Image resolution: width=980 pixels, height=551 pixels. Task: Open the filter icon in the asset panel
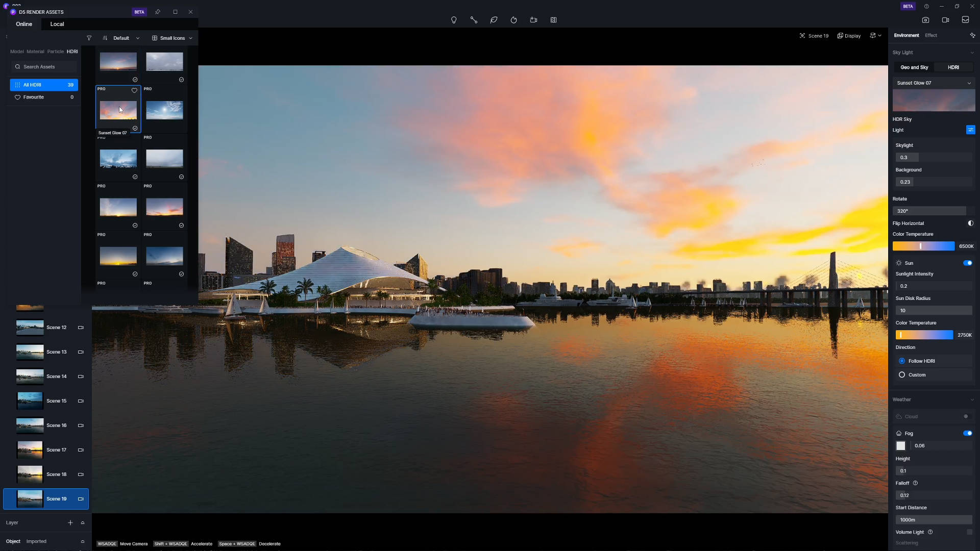tap(89, 38)
